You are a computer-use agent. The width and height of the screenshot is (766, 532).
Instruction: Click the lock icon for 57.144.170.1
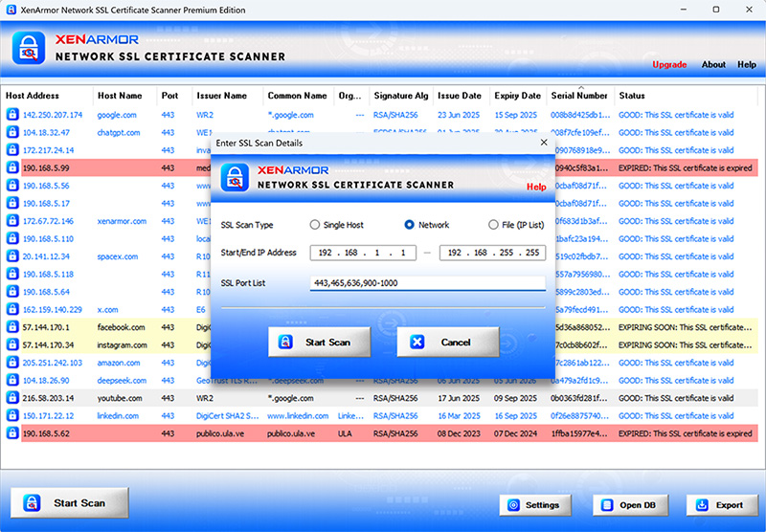12,327
